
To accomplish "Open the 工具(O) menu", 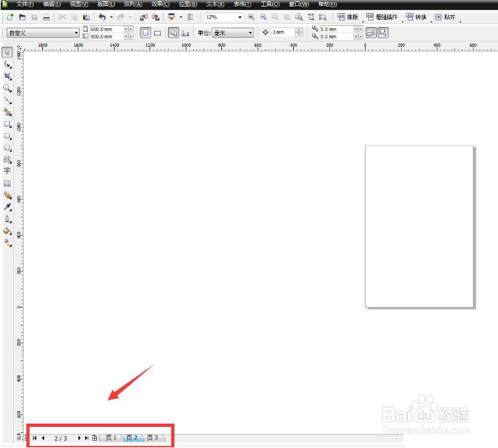I will [x=270, y=5].
